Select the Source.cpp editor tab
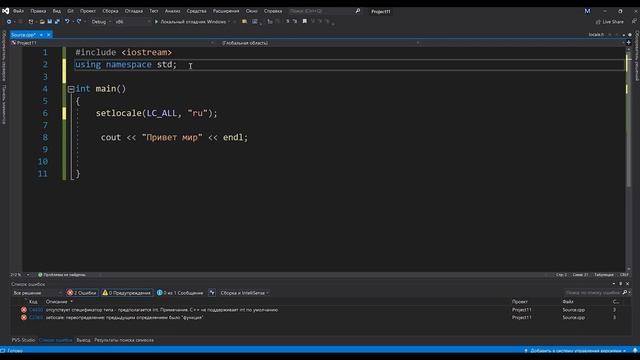 coord(23,35)
